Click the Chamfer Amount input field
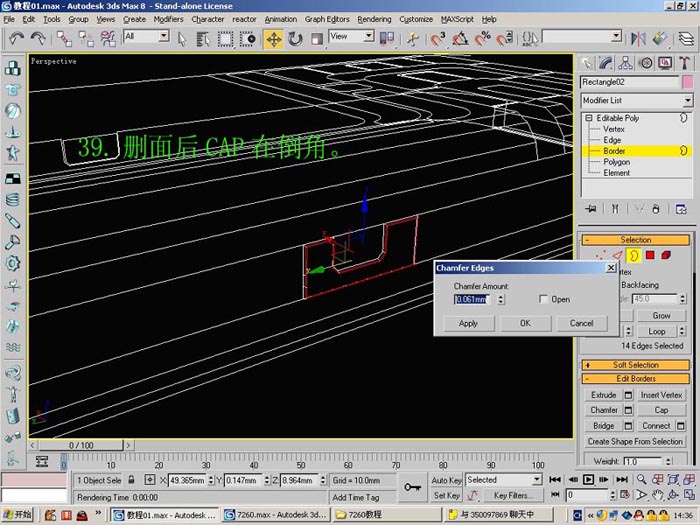Screen dimensions: 700x525 (472, 299)
